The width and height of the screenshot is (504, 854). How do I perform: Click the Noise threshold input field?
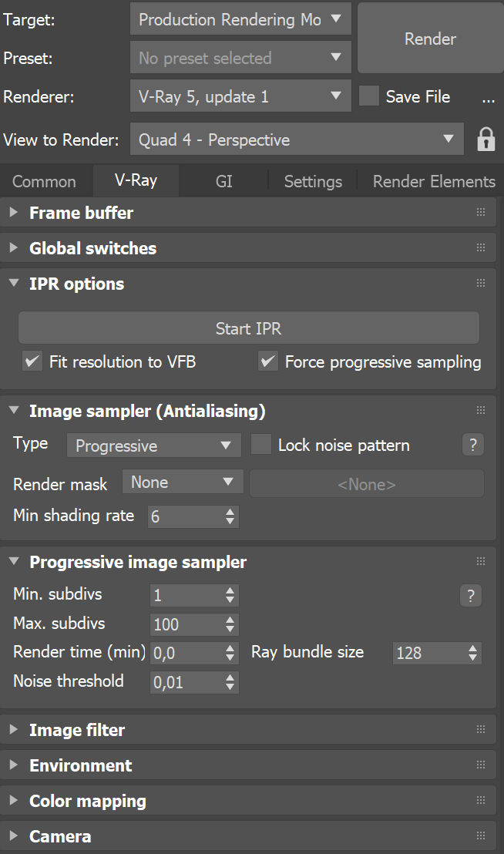(185, 682)
